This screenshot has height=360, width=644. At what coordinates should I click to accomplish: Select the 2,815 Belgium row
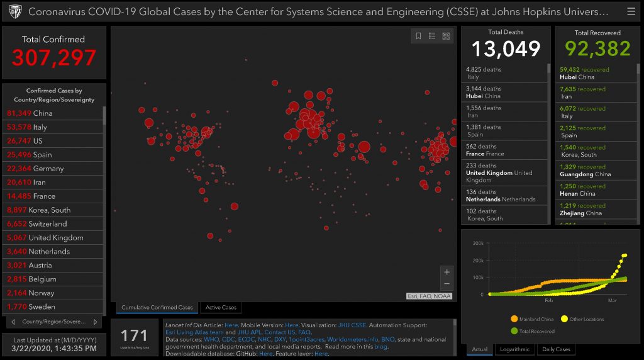[x=53, y=279]
